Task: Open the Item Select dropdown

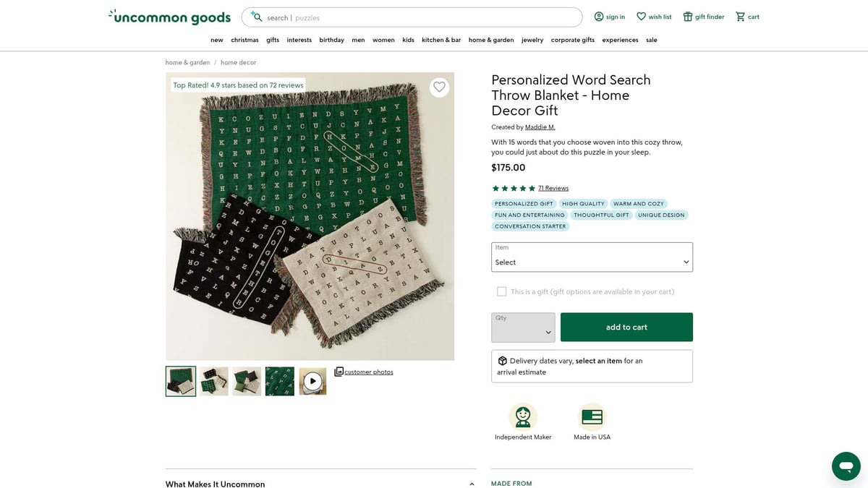Action: click(x=592, y=257)
